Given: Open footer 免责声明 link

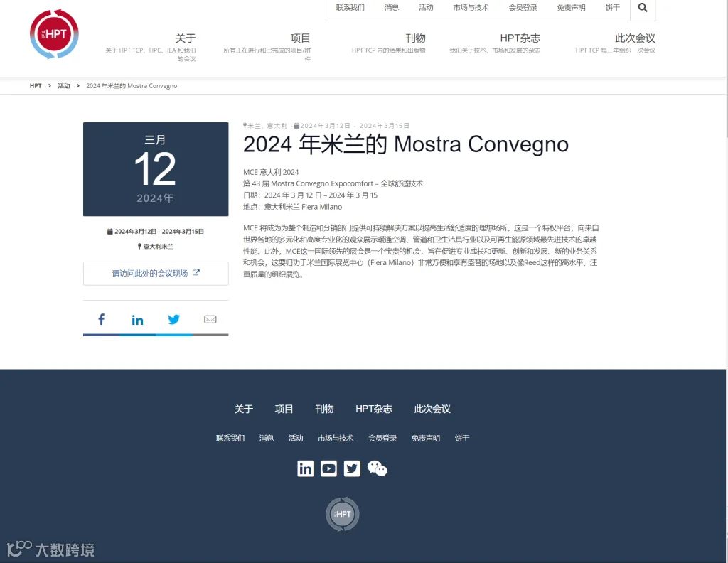Looking at the screenshot, I should pyautogui.click(x=426, y=438).
